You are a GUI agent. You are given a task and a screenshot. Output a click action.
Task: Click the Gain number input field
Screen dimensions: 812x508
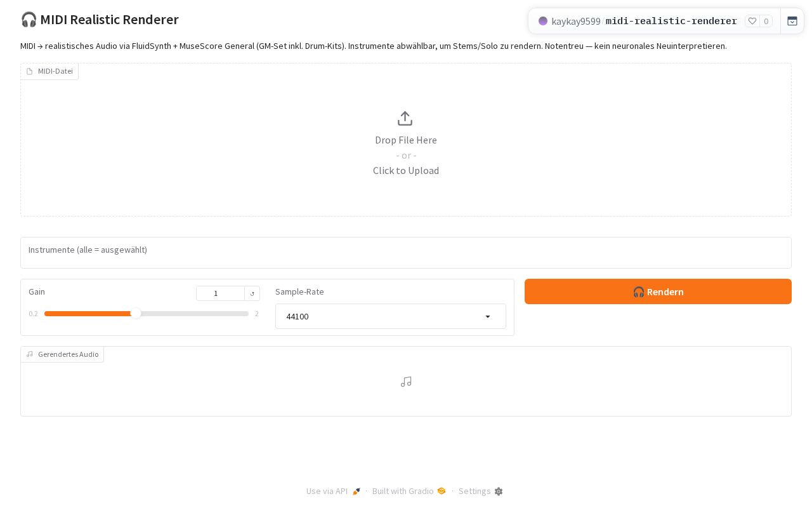[220, 293]
